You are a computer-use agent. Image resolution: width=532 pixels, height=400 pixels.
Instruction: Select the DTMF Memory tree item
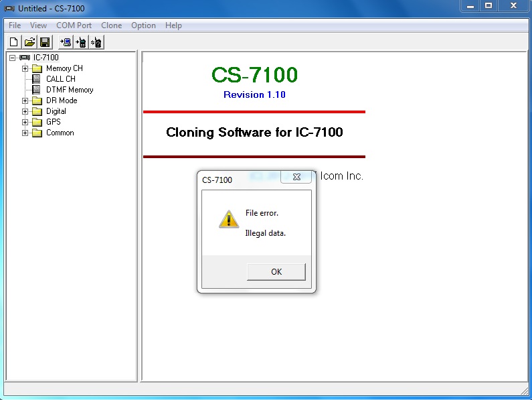tap(70, 90)
